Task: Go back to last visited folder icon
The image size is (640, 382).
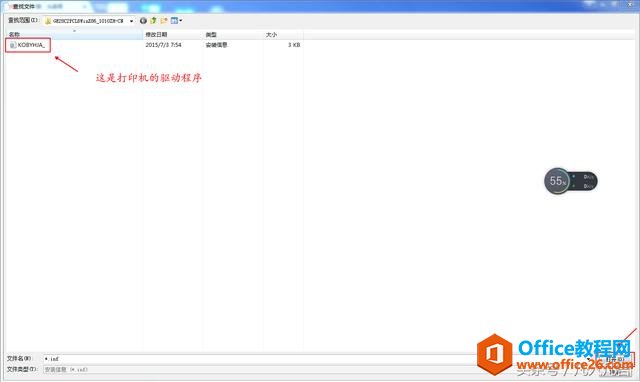Action: pyautogui.click(x=143, y=20)
